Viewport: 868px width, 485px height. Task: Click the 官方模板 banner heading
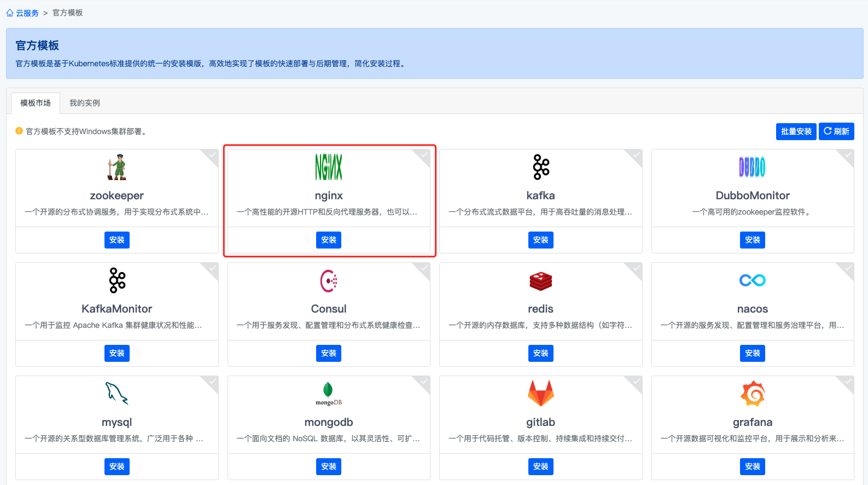click(37, 45)
